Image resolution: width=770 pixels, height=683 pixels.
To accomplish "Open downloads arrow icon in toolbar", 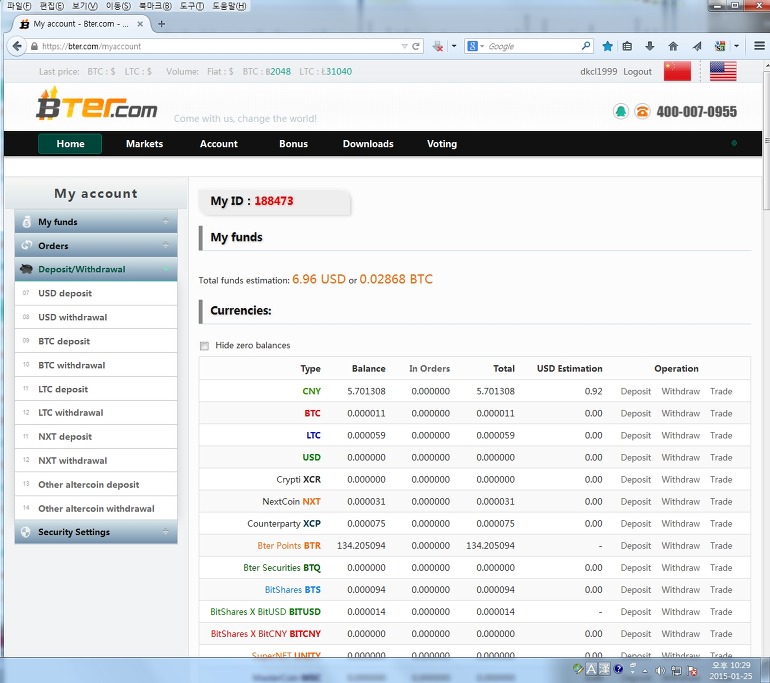I will (650, 46).
